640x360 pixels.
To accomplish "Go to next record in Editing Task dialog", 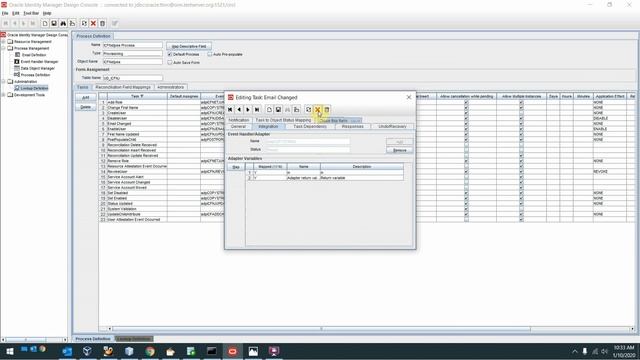I will (248, 109).
